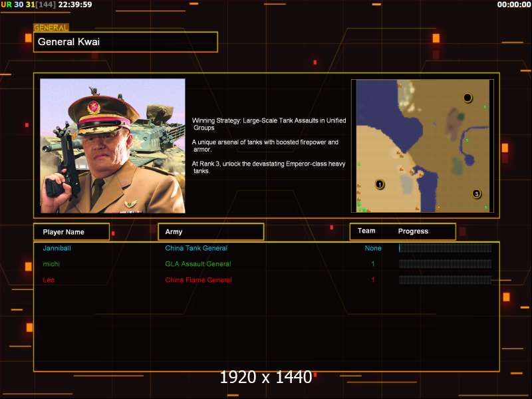The width and height of the screenshot is (532, 399).
Task: Click the Progress column header
Action: [413, 231]
